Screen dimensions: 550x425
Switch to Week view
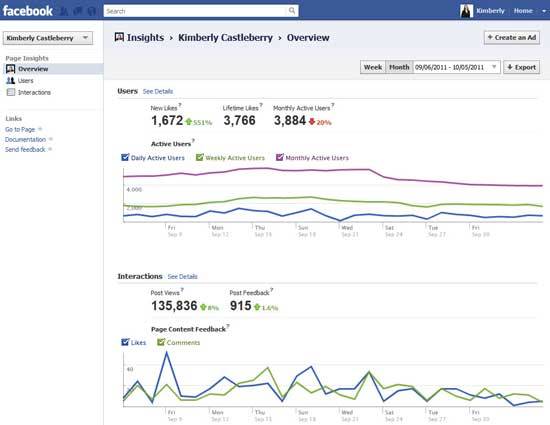pyautogui.click(x=373, y=67)
